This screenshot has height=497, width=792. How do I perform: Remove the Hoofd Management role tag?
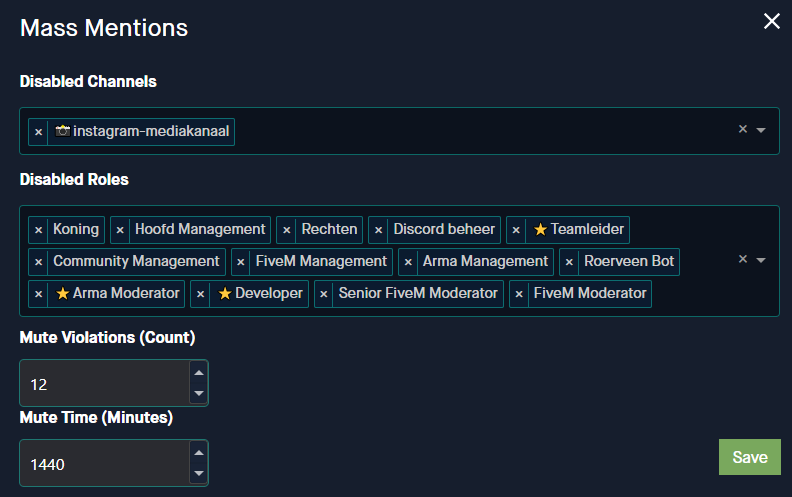tap(120, 230)
